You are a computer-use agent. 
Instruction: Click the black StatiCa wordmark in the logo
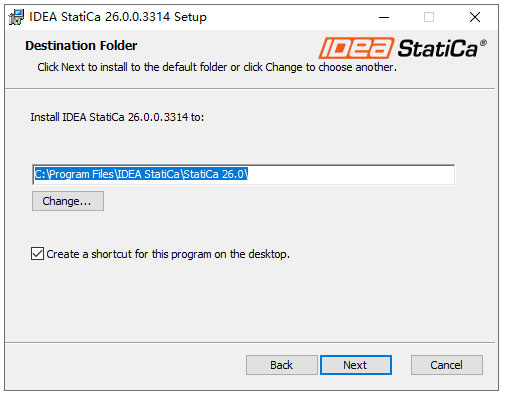pyautogui.click(x=438, y=49)
